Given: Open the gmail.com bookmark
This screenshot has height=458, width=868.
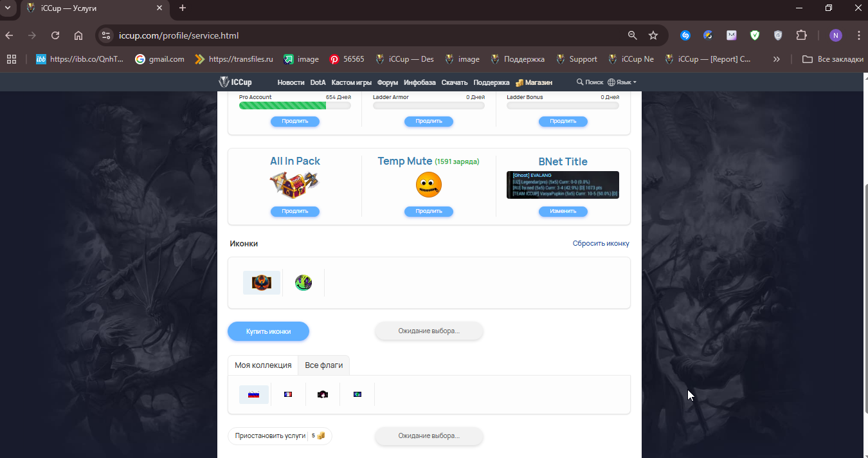Looking at the screenshot, I should point(159,59).
